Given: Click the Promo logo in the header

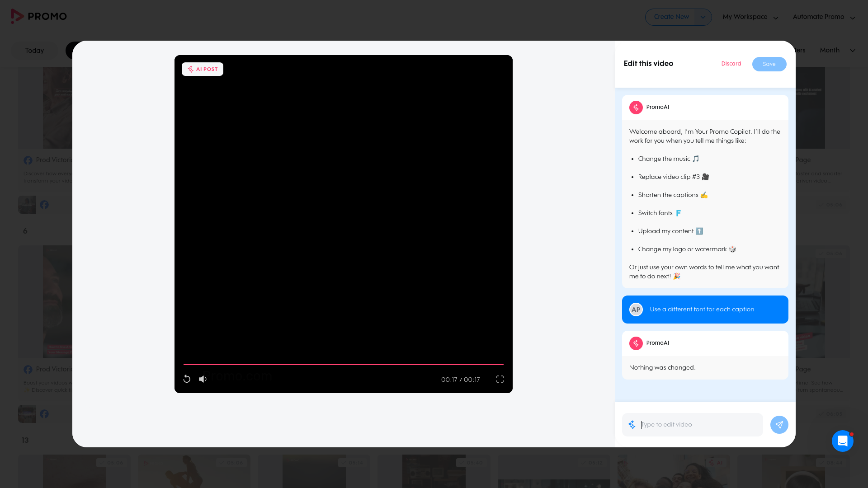Looking at the screenshot, I should pos(39,16).
